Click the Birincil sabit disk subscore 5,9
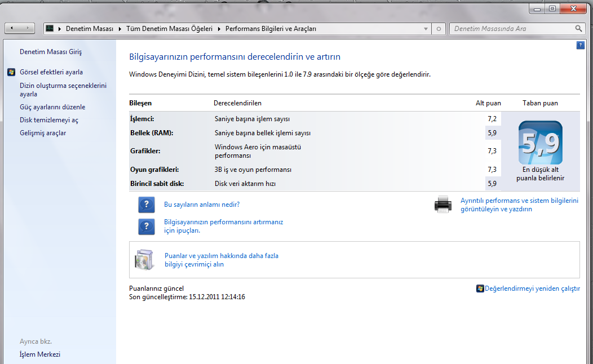 pos(492,184)
